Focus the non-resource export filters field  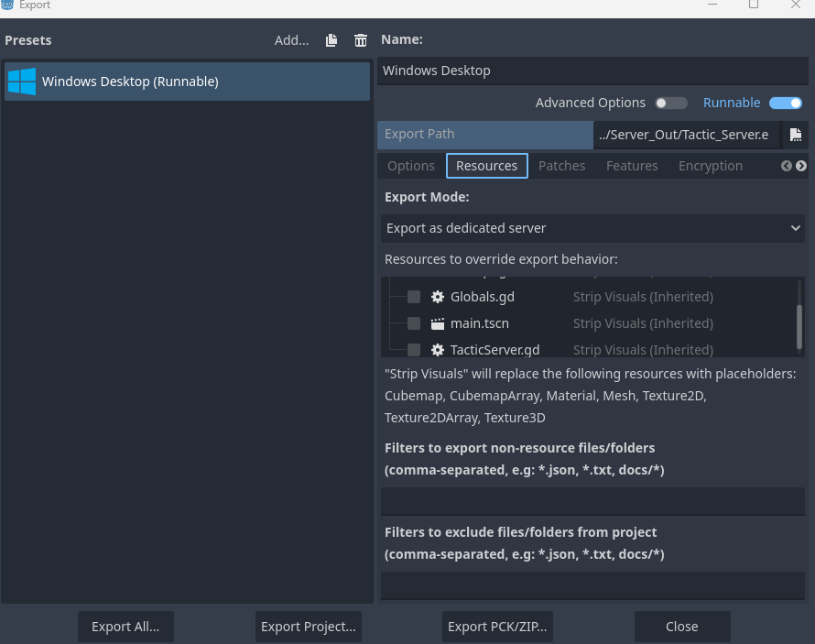point(592,501)
